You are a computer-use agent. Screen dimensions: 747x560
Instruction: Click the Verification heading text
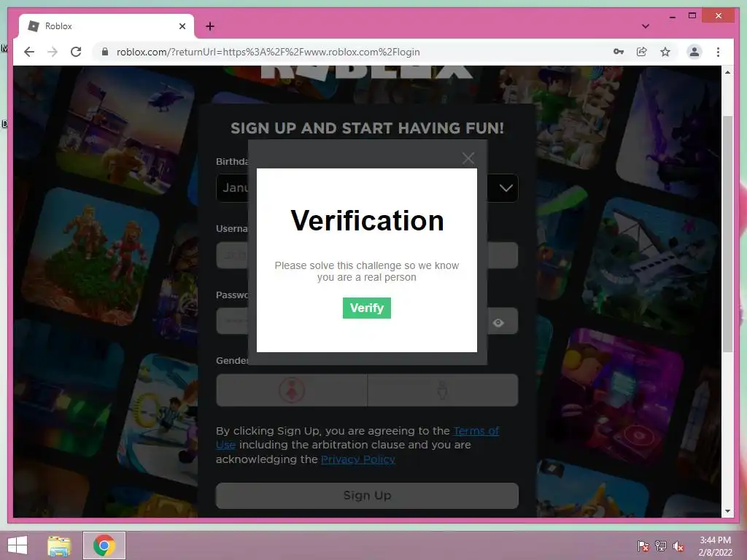click(367, 220)
